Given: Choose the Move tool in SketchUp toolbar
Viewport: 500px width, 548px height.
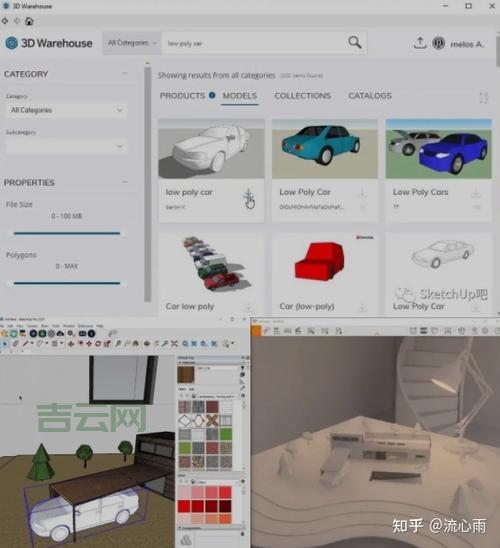Looking at the screenshot, I should (x=89, y=344).
